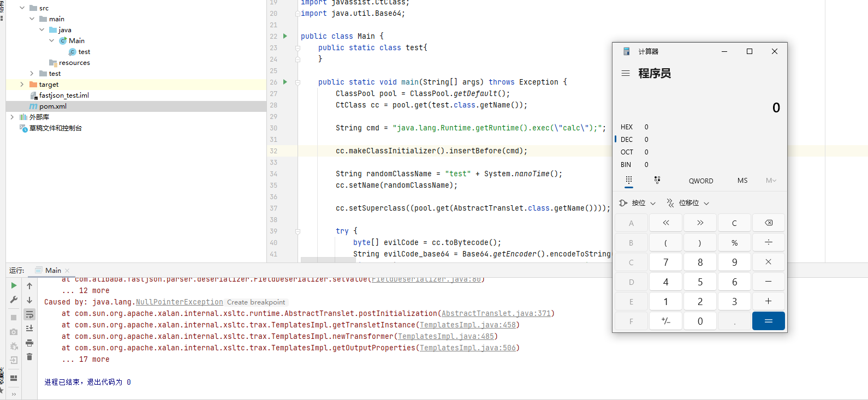Expand the test folder in project tree
The height and width of the screenshot is (400, 868).
coord(32,73)
